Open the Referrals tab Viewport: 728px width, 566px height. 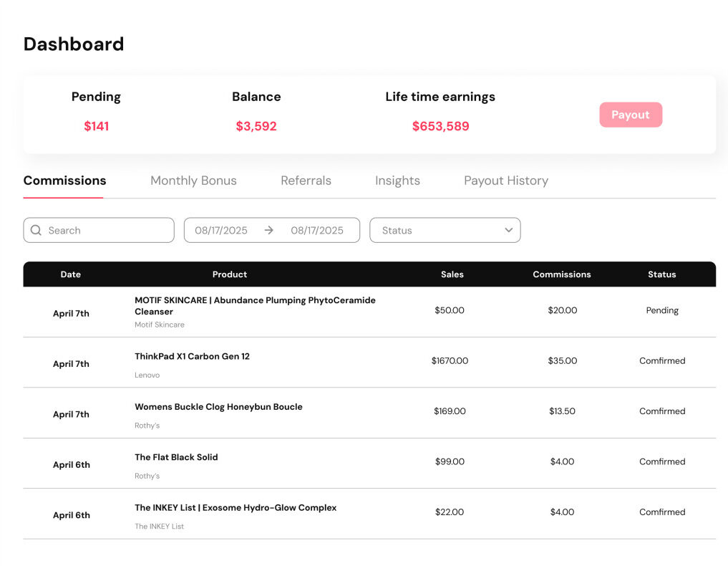pos(306,181)
